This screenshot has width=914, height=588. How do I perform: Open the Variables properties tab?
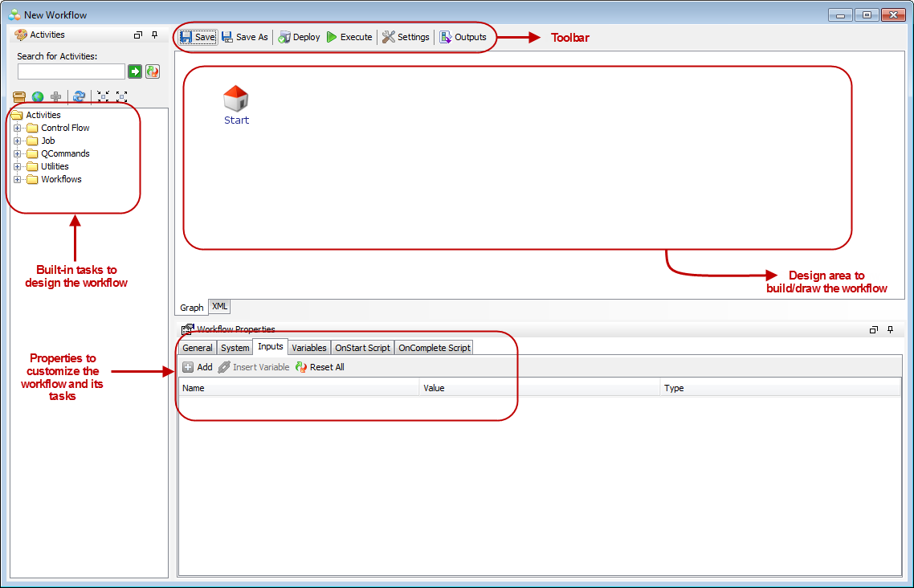pyautogui.click(x=309, y=348)
